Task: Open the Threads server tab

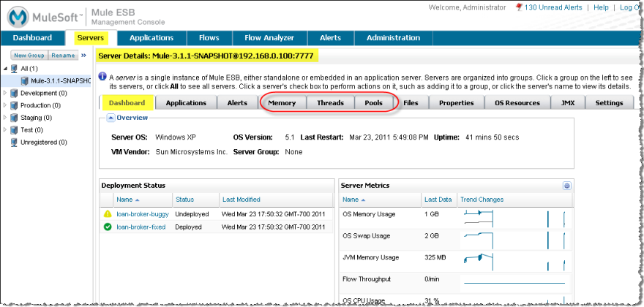Action: coord(330,103)
